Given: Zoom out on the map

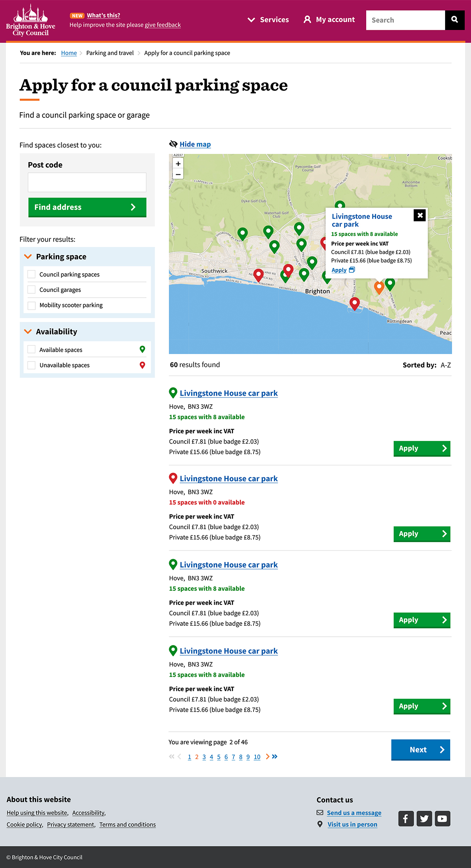Looking at the screenshot, I should (178, 174).
